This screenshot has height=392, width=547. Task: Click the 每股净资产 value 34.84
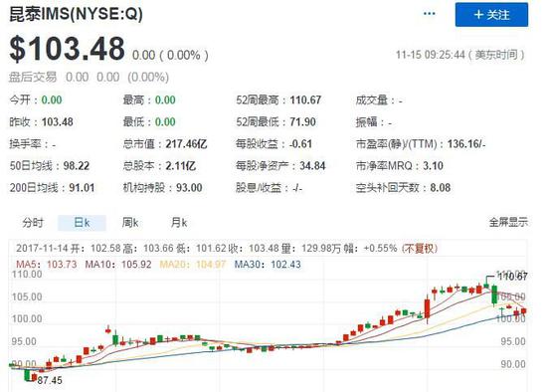tap(312, 166)
